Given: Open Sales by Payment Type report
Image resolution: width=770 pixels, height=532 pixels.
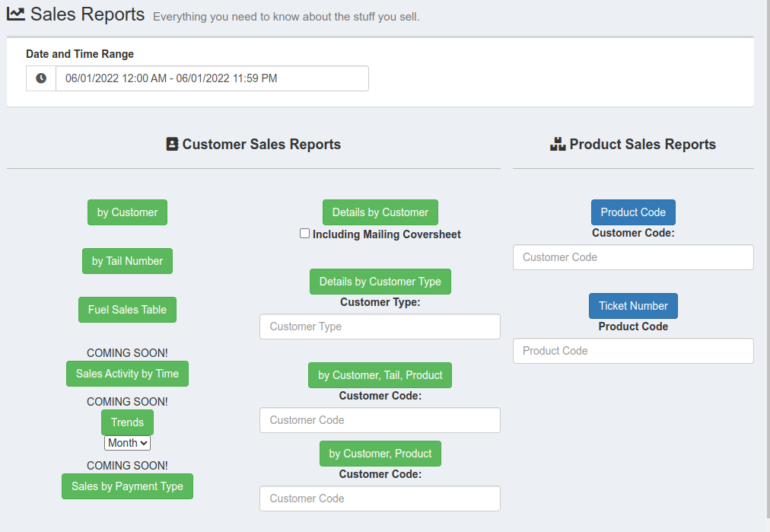Looking at the screenshot, I should coord(127,486).
